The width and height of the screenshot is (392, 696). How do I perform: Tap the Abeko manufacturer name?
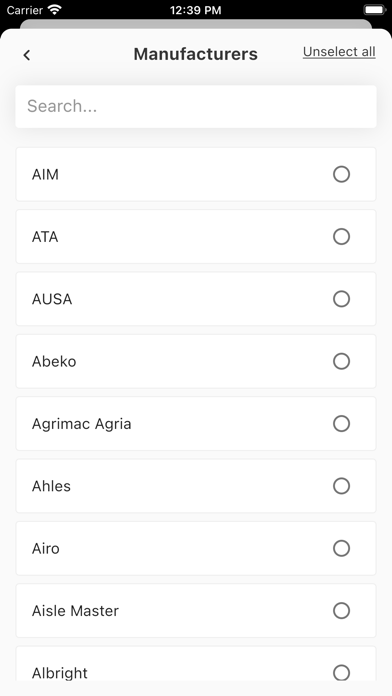tap(54, 361)
